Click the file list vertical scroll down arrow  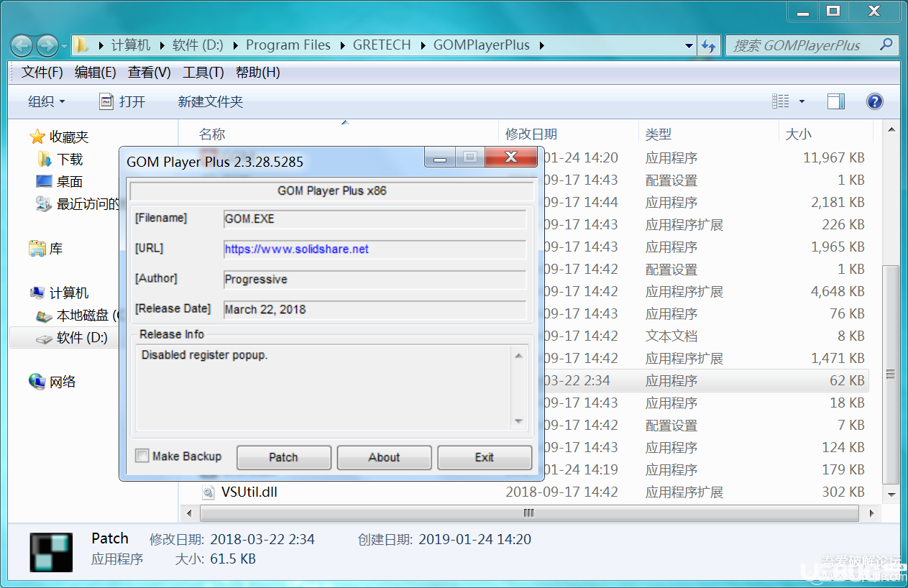pyautogui.click(x=891, y=495)
